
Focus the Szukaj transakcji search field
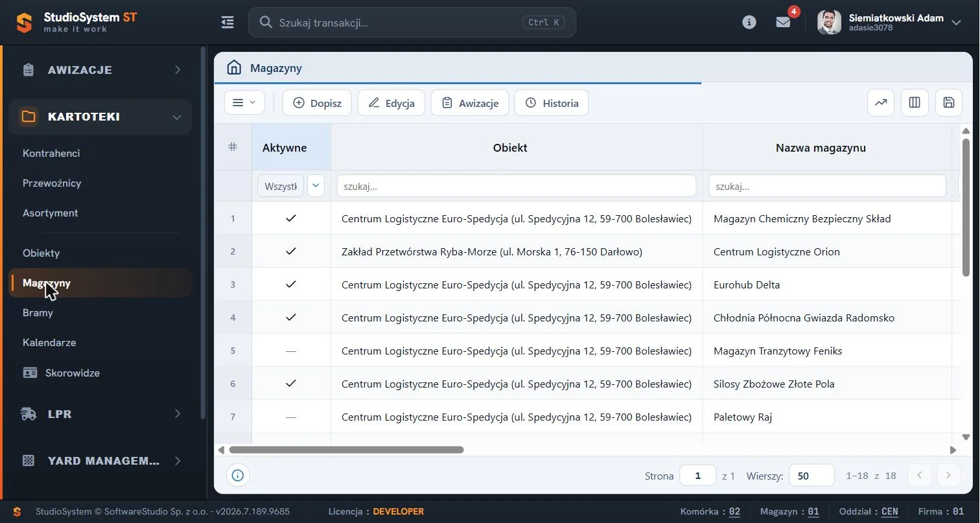[x=412, y=22]
